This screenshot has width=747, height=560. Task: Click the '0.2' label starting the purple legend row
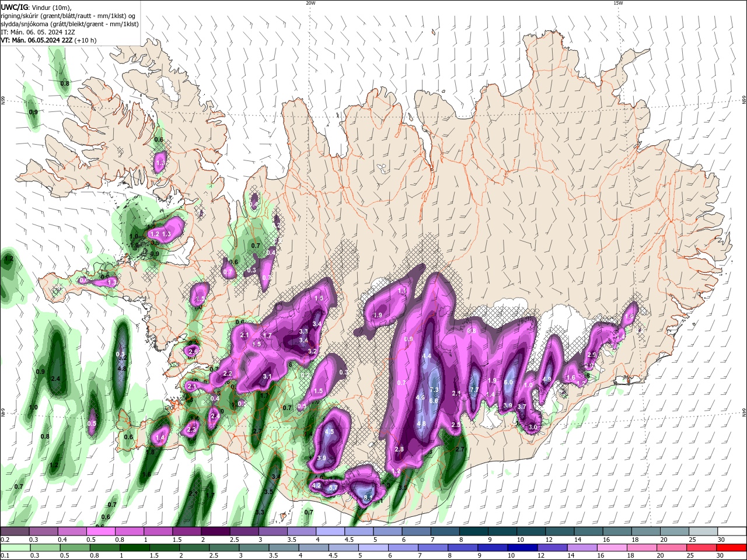[x=5, y=540]
